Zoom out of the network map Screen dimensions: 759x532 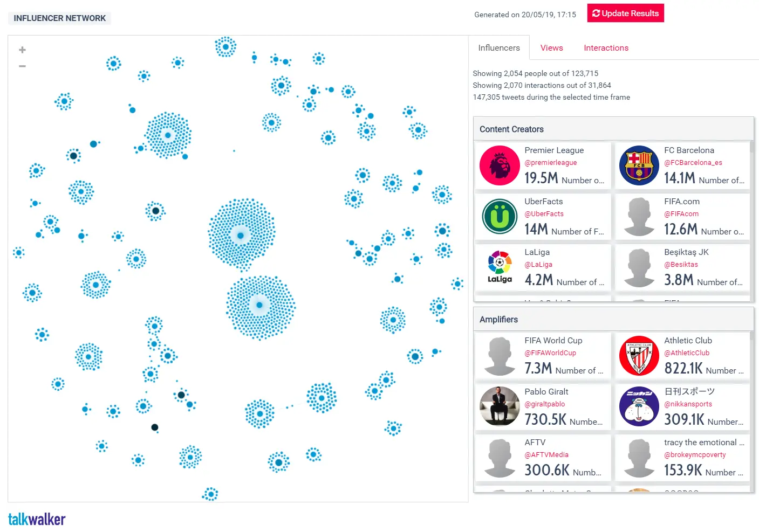click(22, 66)
